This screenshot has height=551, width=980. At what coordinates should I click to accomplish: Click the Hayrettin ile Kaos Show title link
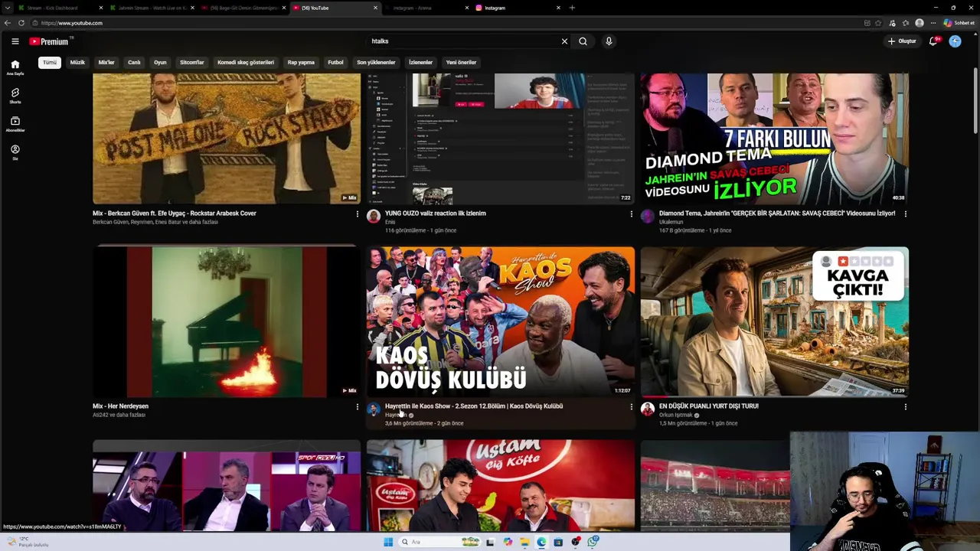coord(474,406)
